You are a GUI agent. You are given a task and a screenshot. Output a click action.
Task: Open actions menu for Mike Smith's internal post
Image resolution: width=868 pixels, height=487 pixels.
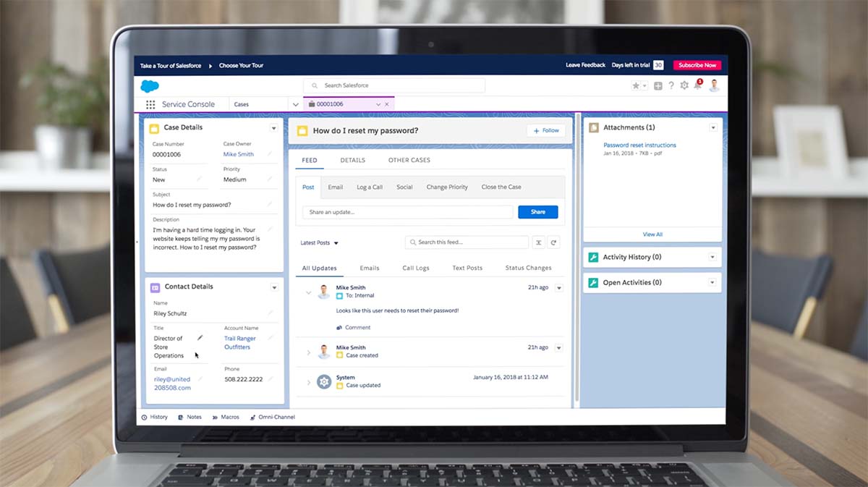[558, 288]
